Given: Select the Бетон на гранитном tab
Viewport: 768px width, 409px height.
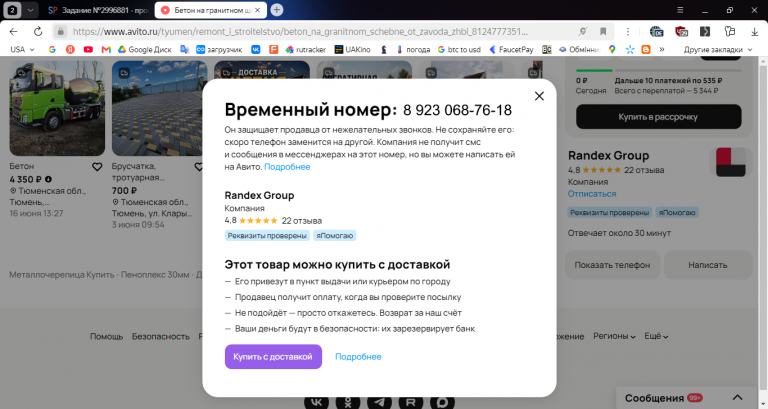Looking at the screenshot, I should click(x=211, y=10).
